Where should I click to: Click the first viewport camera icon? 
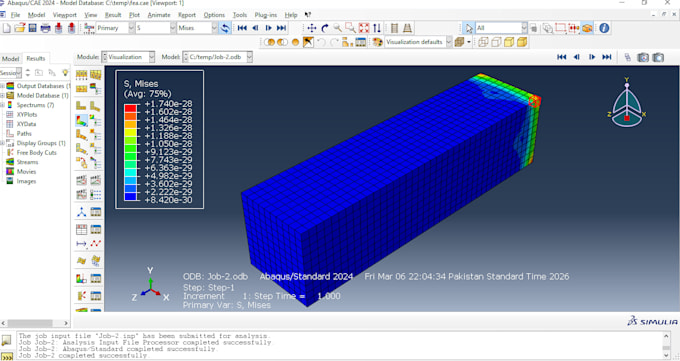click(643, 57)
